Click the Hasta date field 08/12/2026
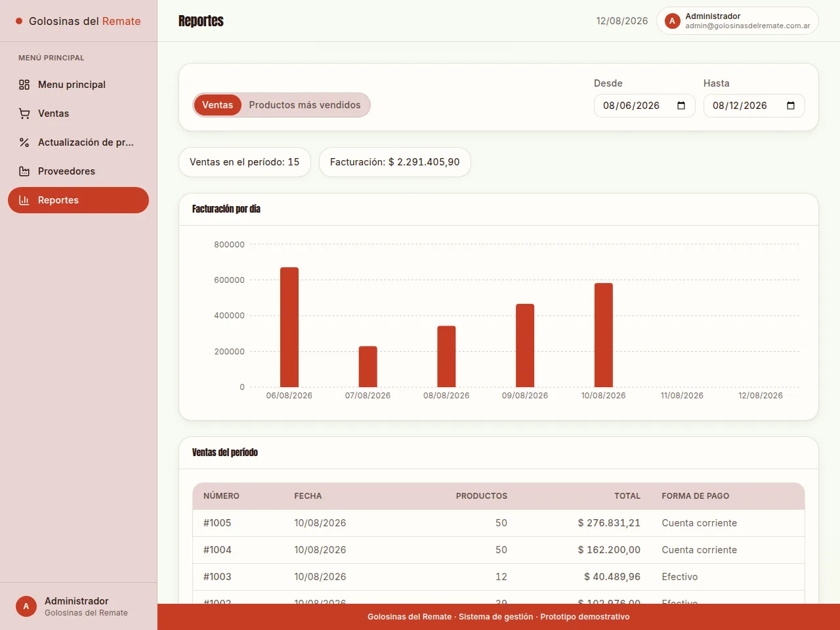The height and width of the screenshot is (630, 840). click(x=754, y=106)
